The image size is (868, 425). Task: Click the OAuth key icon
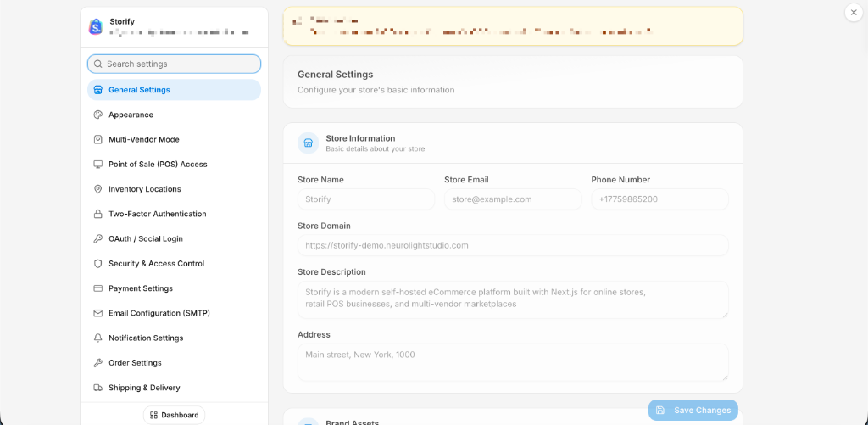(x=98, y=239)
